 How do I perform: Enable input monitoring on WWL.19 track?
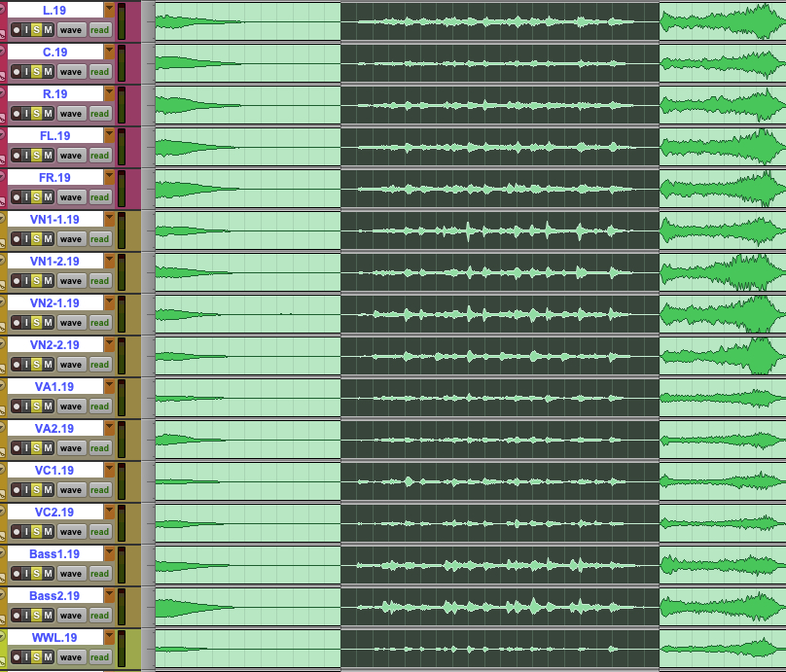(26, 657)
